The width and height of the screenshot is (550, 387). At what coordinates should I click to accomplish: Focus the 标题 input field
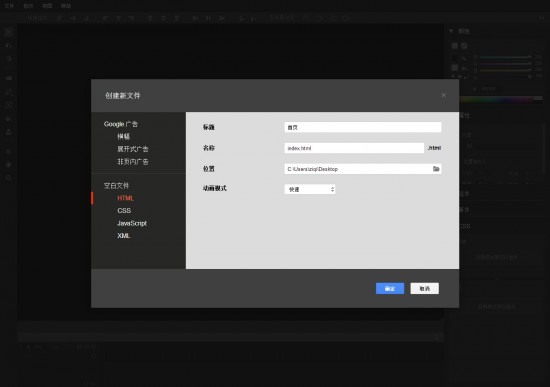(x=363, y=127)
